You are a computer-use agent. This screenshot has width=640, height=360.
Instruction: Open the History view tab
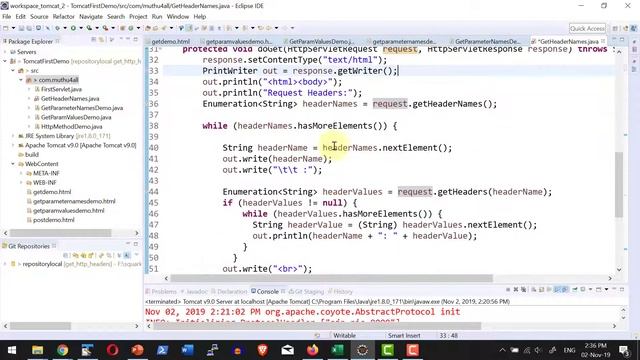(340, 291)
